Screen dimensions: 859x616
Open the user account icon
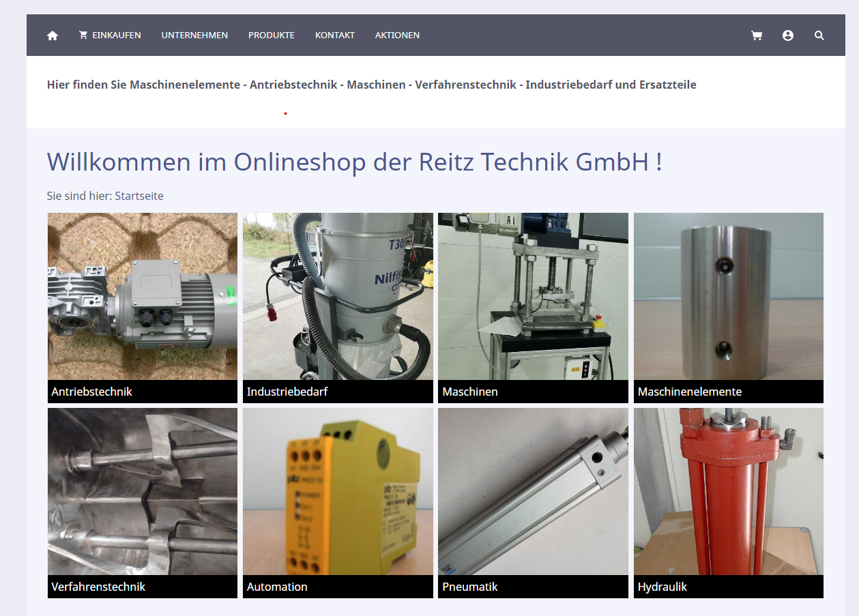788,35
